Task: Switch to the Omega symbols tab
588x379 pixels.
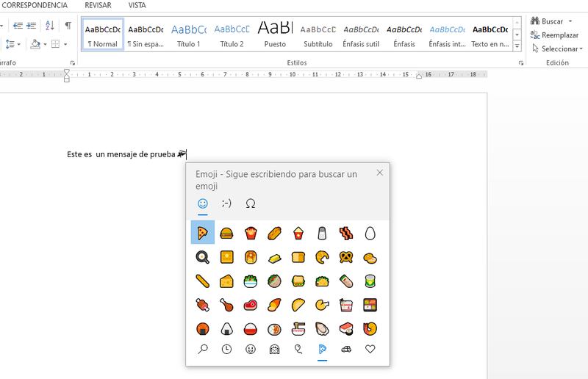Action: click(251, 203)
